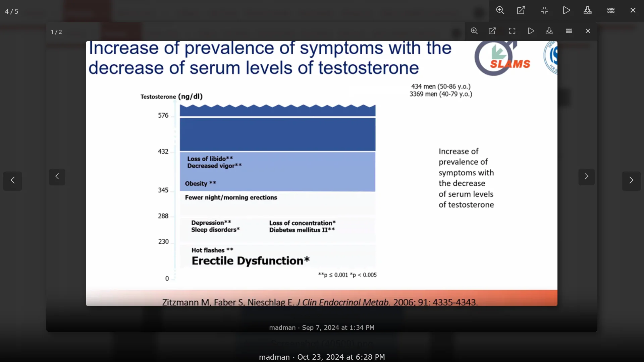Download the slide from the inner 1/2 toolbar
Viewport: 644px width, 362px height.
pos(549,31)
